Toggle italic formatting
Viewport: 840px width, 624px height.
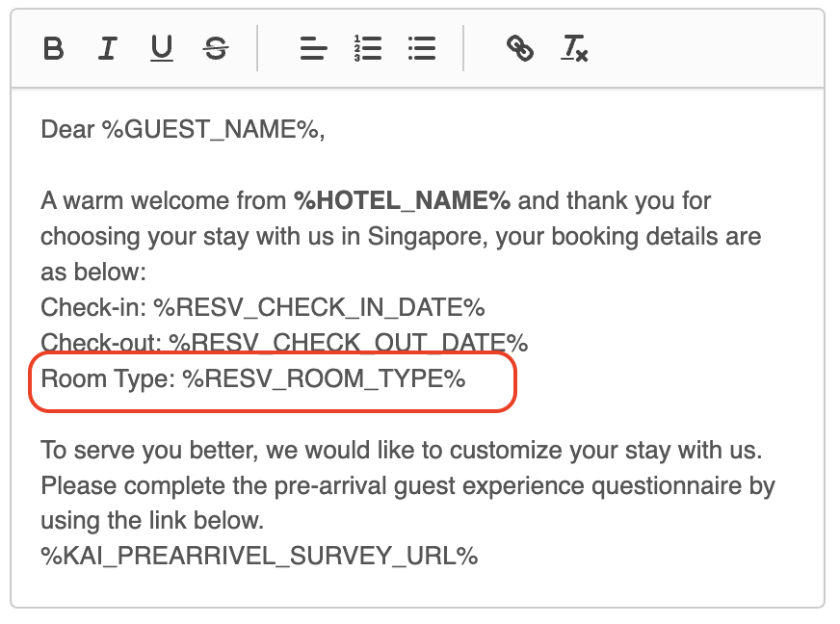coord(107,48)
